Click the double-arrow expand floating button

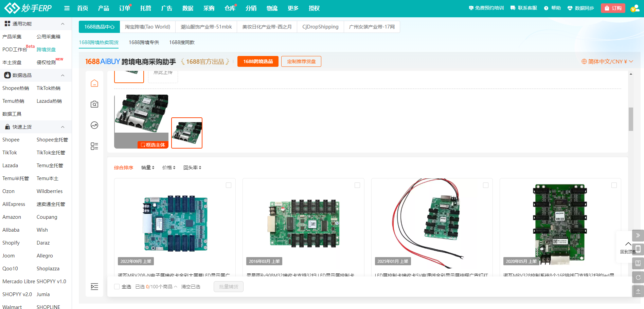point(638,235)
